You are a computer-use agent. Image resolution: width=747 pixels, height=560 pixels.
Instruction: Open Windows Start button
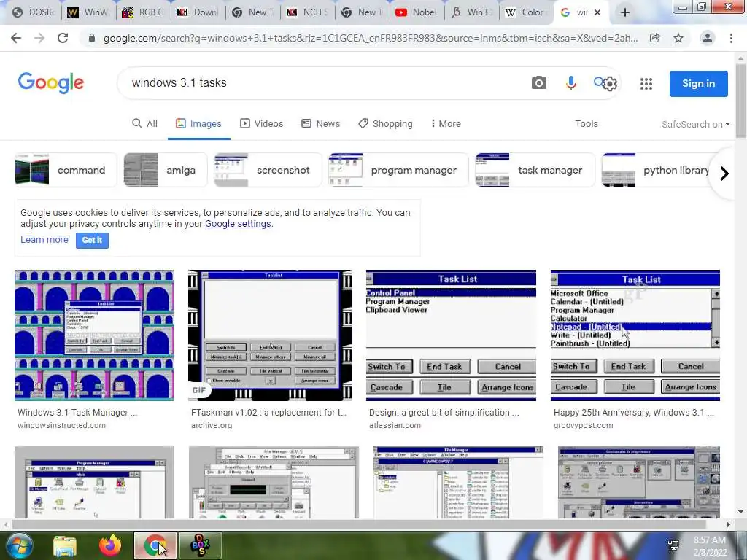point(18,545)
